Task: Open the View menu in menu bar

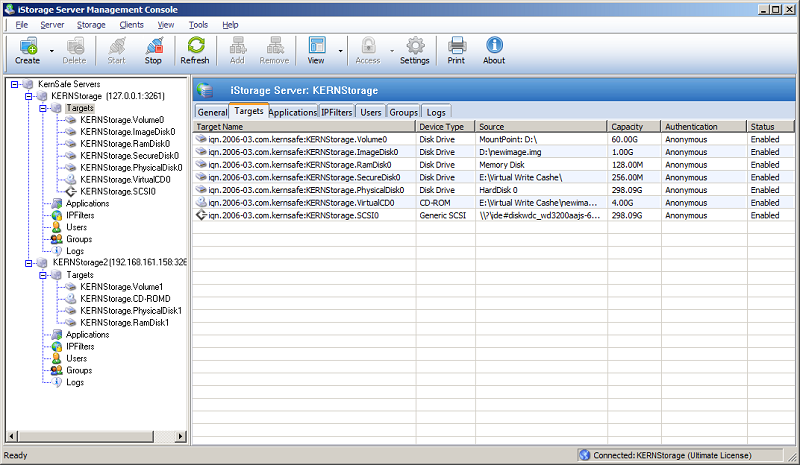Action: [165, 25]
